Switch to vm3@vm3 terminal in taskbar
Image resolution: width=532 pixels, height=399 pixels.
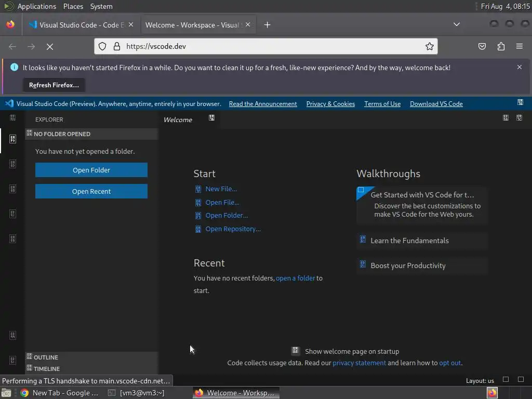pos(137,393)
